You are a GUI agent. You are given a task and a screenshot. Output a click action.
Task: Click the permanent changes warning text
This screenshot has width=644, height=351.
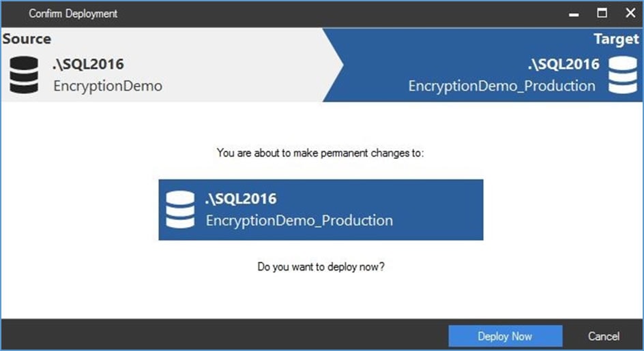click(x=321, y=153)
